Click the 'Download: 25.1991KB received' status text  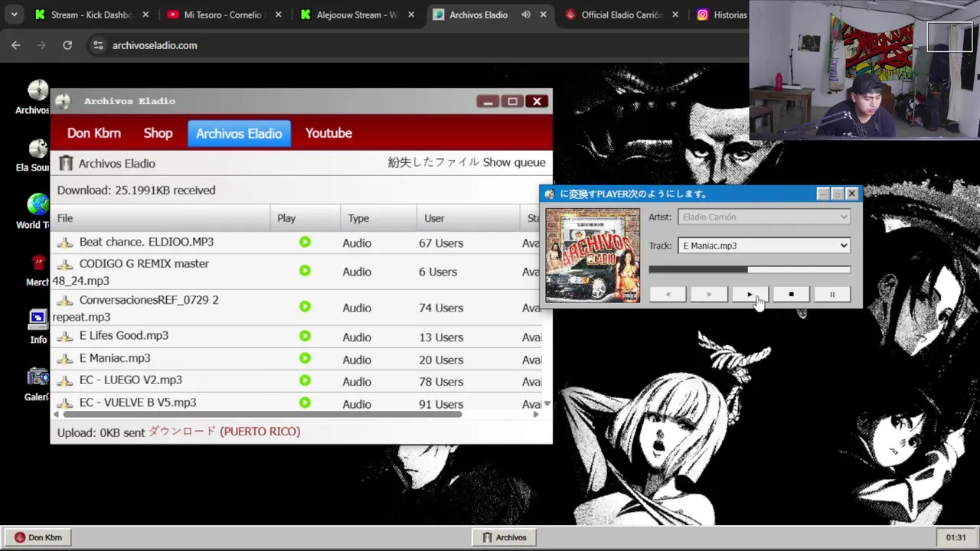click(x=136, y=190)
